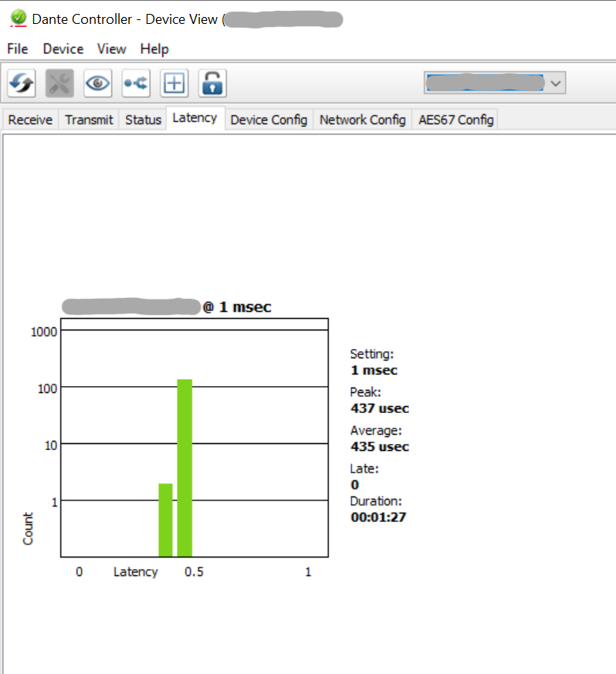Click the 'Duration:' label
Screen dimensions: 616x674
click(x=376, y=501)
